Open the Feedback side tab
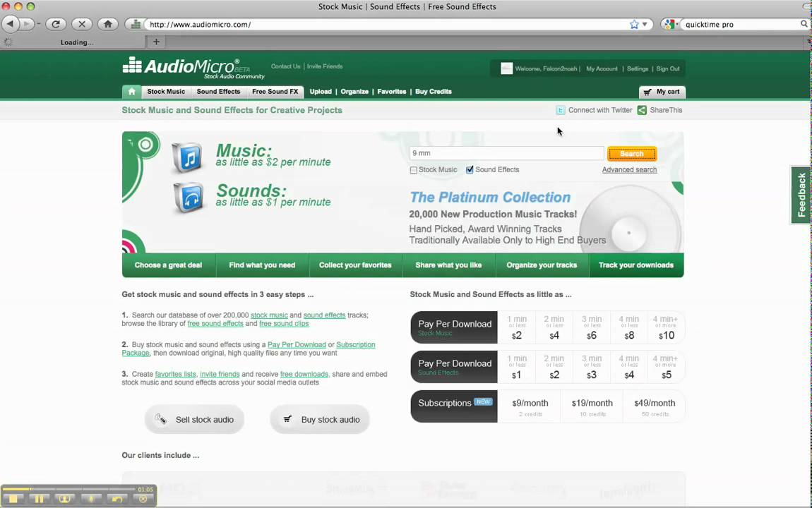Image resolution: width=812 pixels, height=508 pixels. click(x=801, y=195)
